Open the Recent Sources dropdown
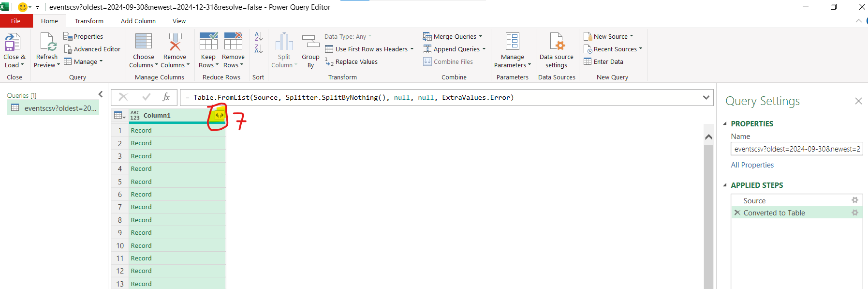Image resolution: width=868 pixels, height=289 pixels. pyautogui.click(x=613, y=49)
